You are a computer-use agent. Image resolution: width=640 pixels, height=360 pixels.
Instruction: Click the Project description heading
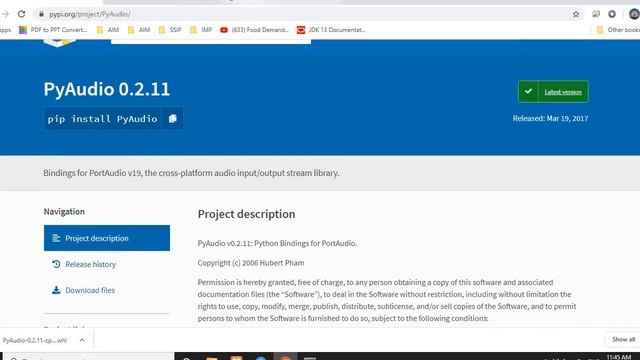[x=247, y=214]
